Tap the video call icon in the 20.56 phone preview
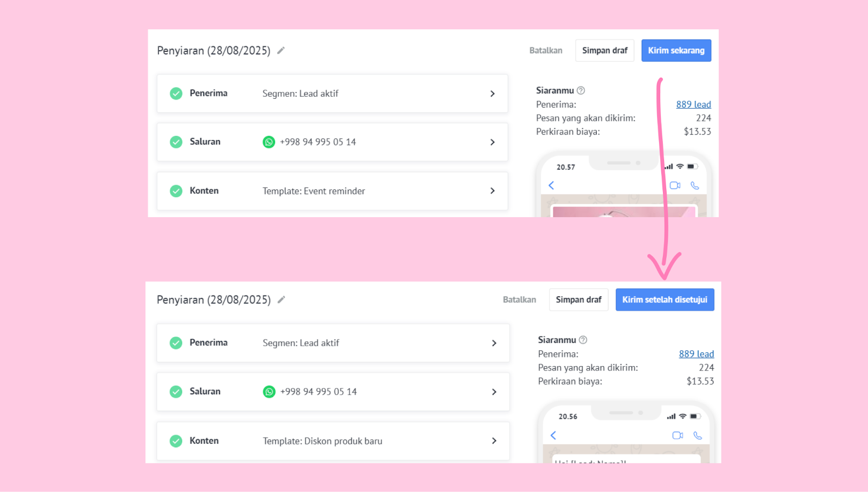Viewport: 868px width, 492px height. 678,436
